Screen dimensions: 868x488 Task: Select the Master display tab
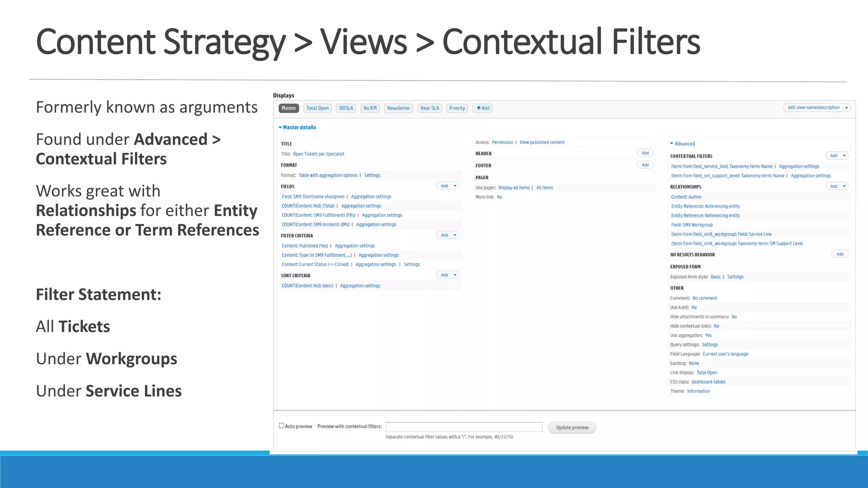click(x=289, y=108)
